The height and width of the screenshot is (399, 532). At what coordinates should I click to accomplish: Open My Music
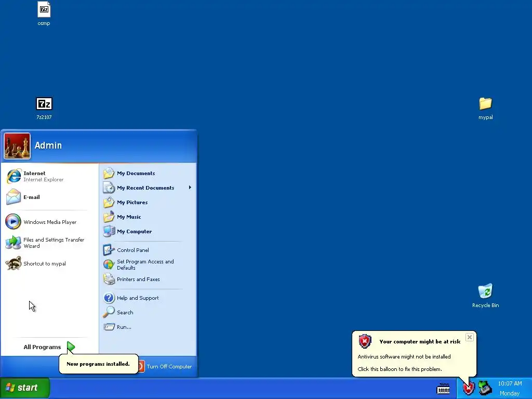(147, 217)
